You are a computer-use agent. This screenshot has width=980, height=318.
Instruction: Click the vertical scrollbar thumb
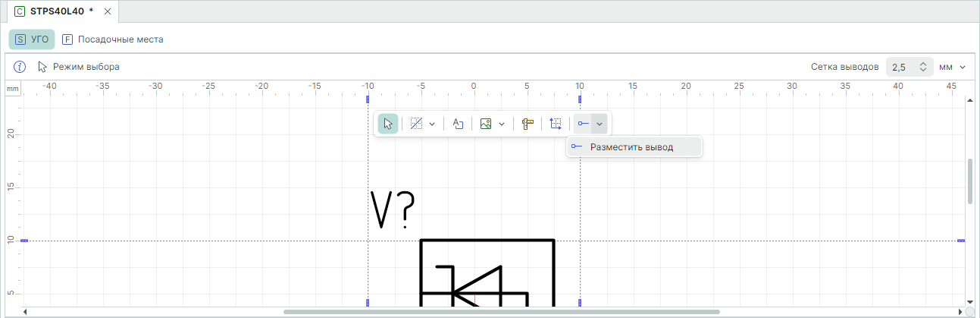[970, 181]
